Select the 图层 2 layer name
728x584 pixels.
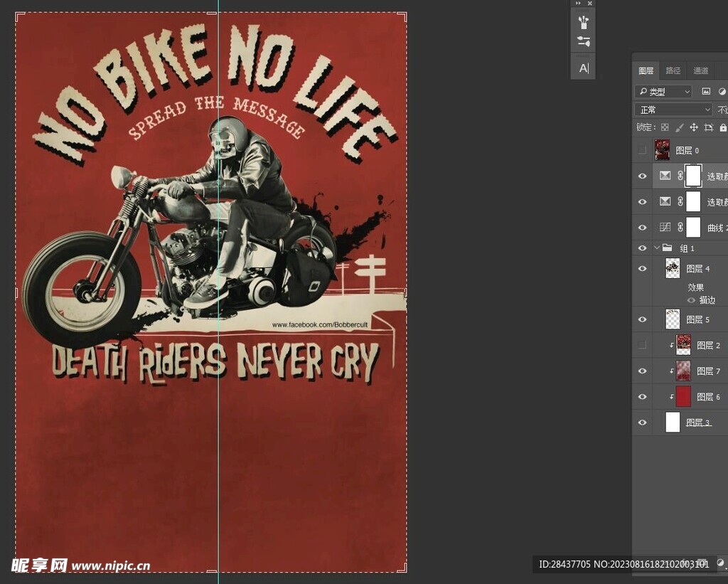click(709, 346)
